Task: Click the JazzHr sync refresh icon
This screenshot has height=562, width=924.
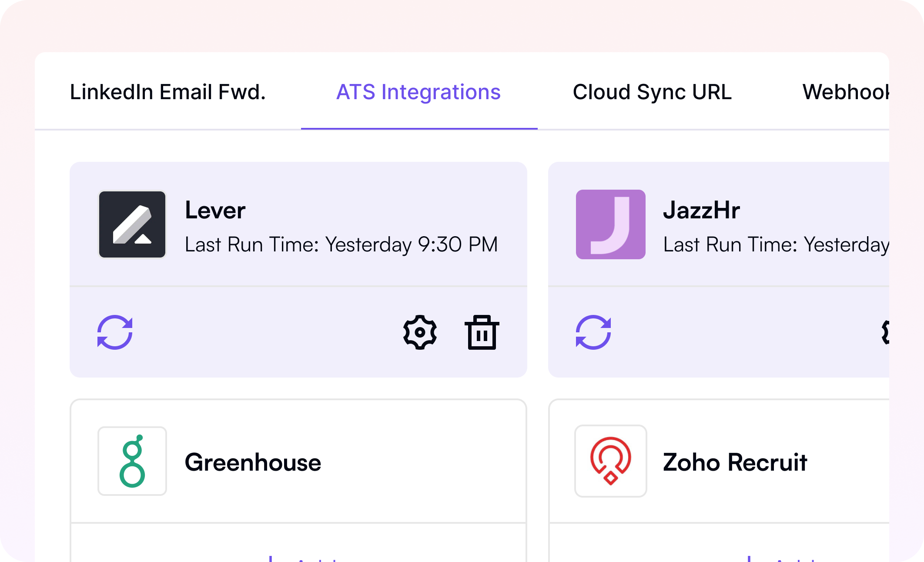Action: [x=593, y=332]
